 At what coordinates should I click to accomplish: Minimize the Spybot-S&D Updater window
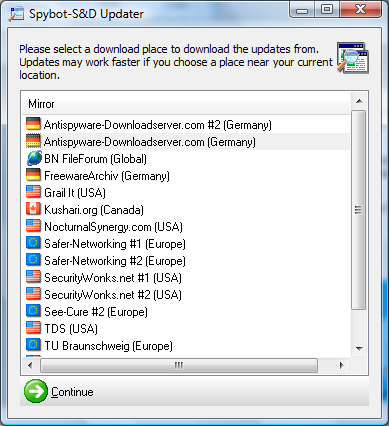[302, 10]
